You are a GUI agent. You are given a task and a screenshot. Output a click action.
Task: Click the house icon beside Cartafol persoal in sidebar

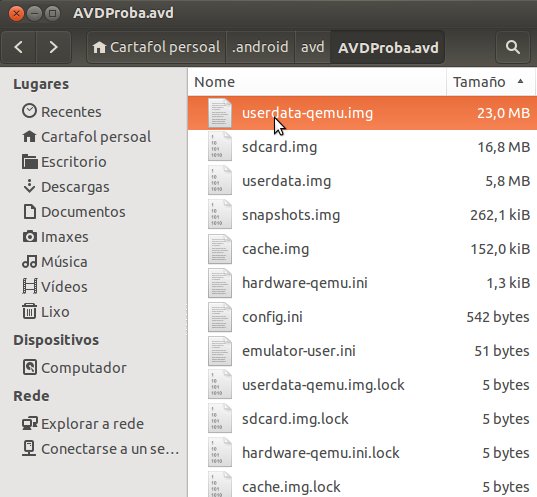click(29, 137)
